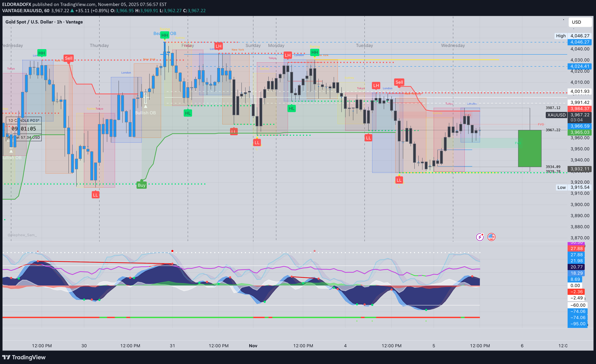Click the green HL label under Friday
This screenshot has width=596, height=364.
tap(188, 113)
